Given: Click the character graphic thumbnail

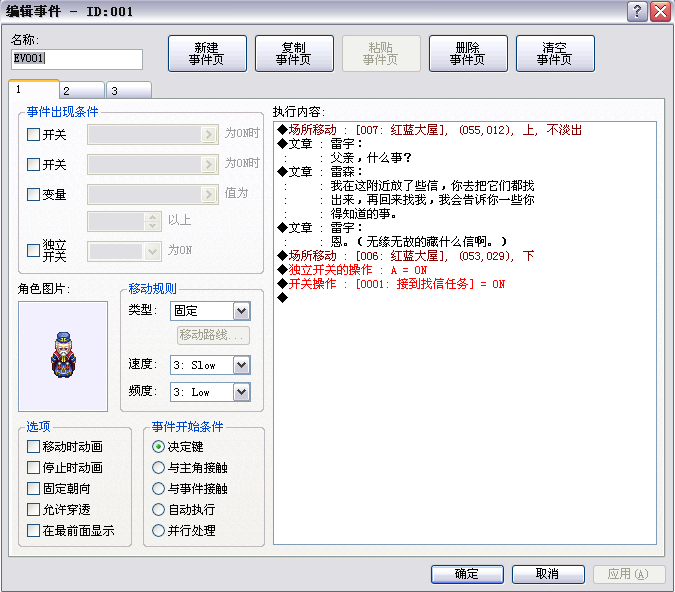Looking at the screenshot, I should (63, 356).
